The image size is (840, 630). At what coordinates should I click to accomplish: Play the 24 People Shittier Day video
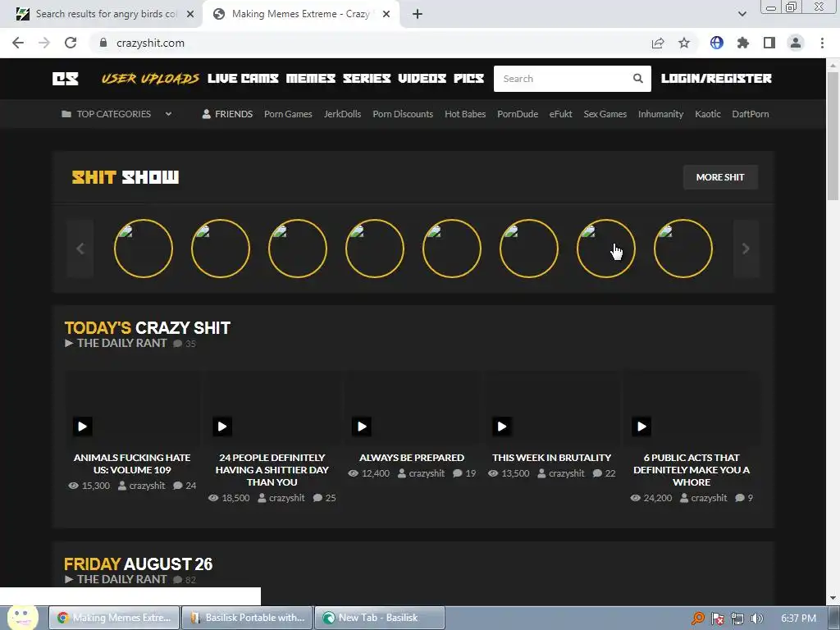(x=222, y=427)
